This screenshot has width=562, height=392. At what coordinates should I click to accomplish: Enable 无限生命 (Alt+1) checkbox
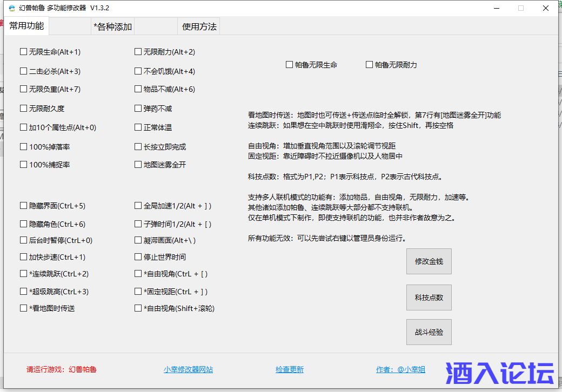[24, 52]
